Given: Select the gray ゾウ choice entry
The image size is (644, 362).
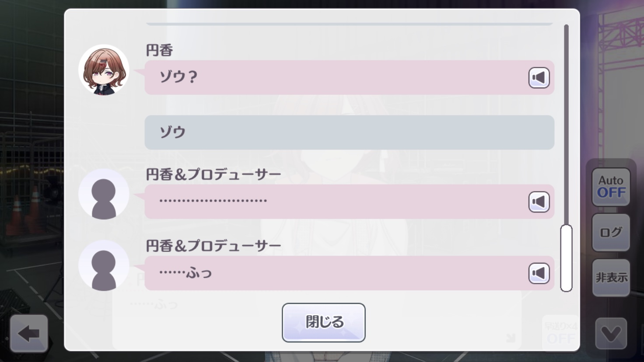Looking at the screenshot, I should click(349, 132).
